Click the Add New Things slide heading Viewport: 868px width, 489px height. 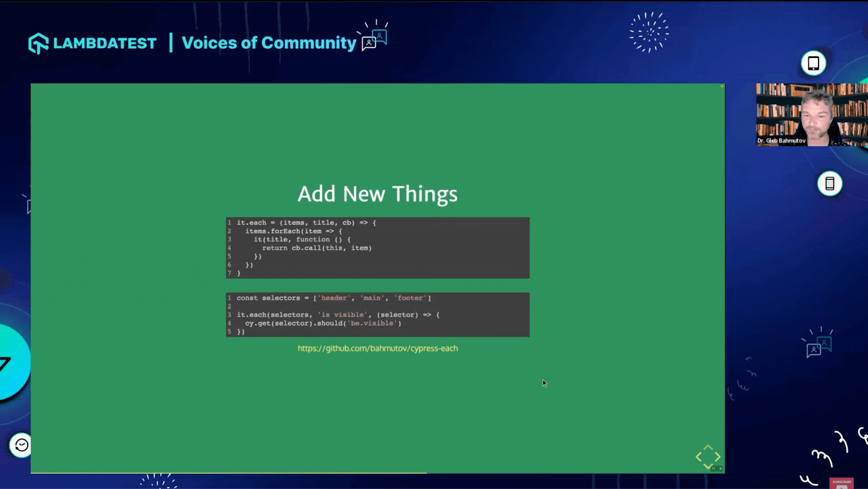pos(378,194)
